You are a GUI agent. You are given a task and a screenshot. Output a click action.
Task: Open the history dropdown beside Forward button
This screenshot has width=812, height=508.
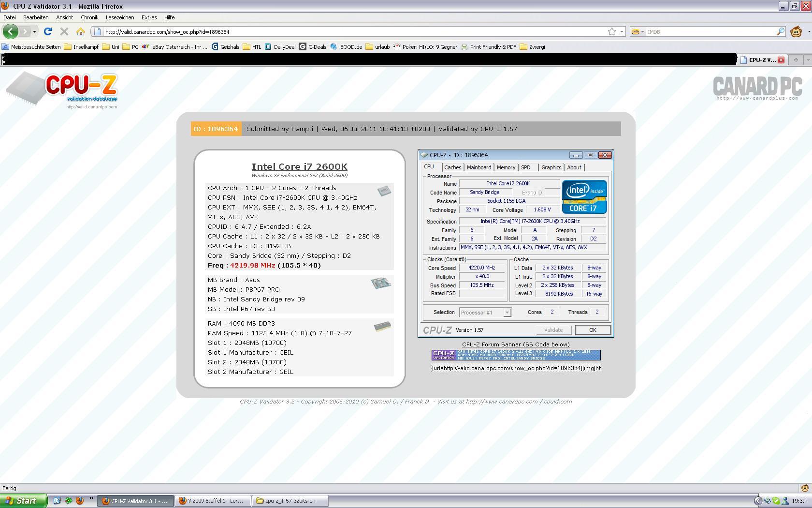click(34, 31)
